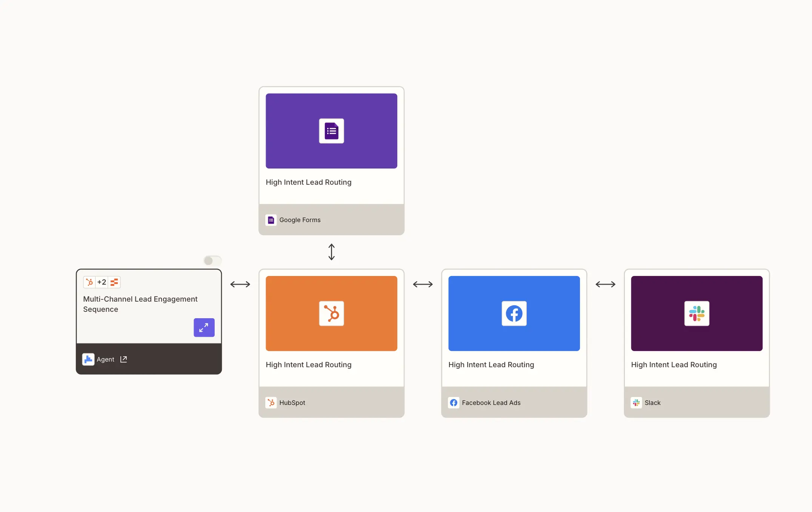
Task: Click the Google Forms icon in purple banner
Action: (x=331, y=131)
